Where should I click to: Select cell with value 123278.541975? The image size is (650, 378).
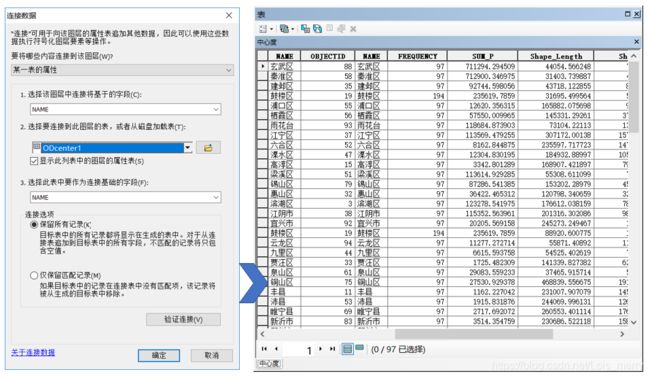[x=483, y=204]
